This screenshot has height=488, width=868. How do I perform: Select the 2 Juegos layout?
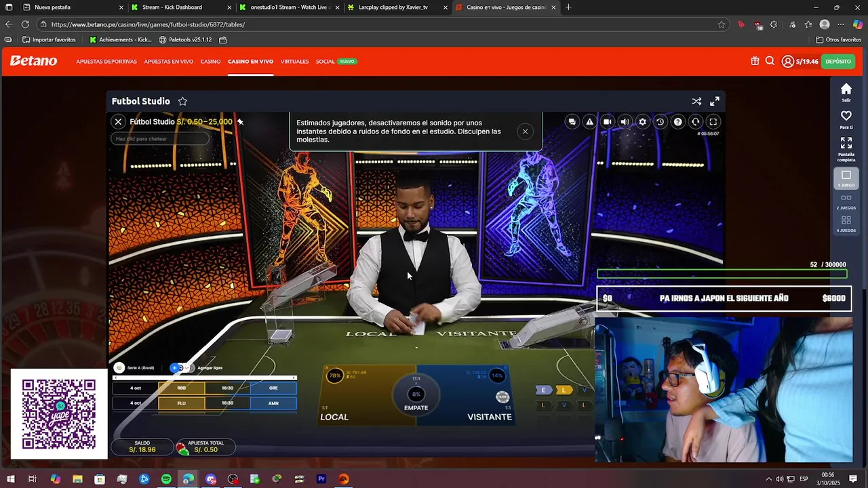pos(846,202)
